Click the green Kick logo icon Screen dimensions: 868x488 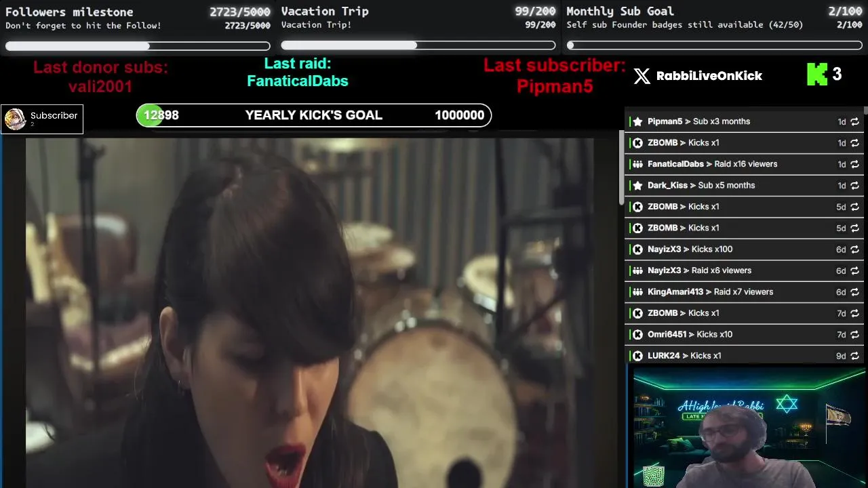pyautogui.click(x=817, y=75)
